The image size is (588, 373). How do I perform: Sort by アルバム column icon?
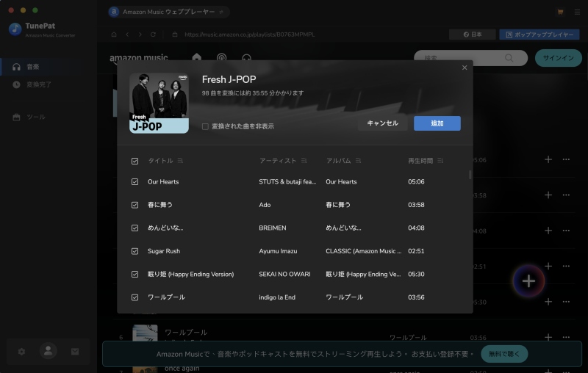[358, 161]
